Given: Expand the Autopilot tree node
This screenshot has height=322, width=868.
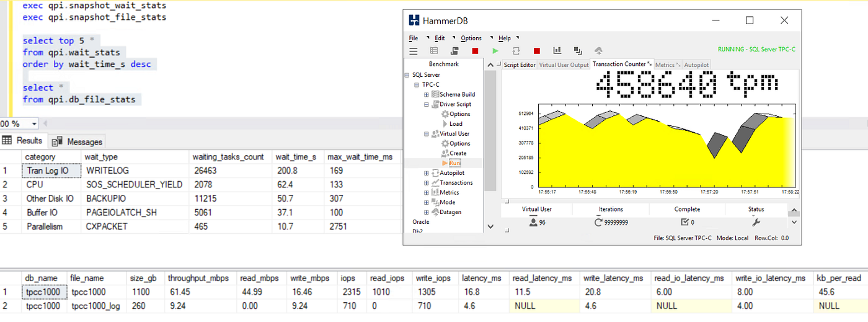Looking at the screenshot, I should (427, 173).
